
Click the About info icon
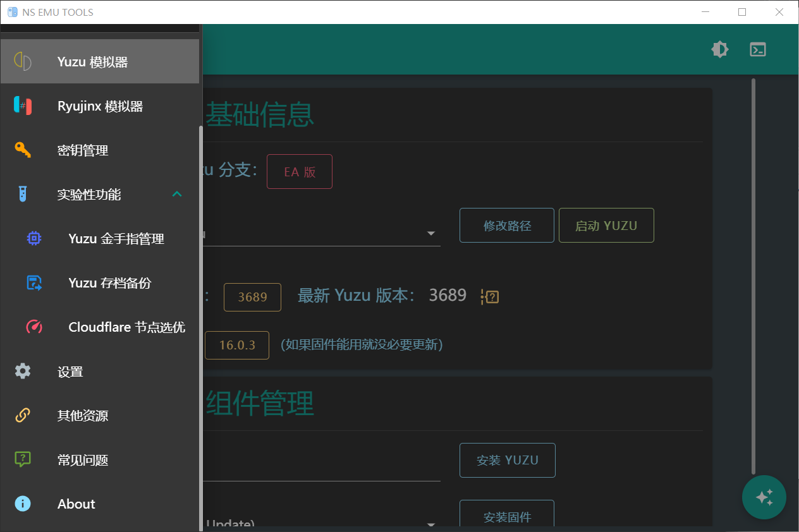click(x=23, y=504)
